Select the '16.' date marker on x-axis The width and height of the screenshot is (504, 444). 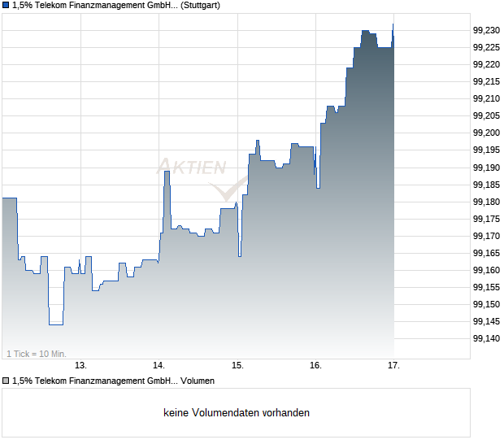click(316, 365)
